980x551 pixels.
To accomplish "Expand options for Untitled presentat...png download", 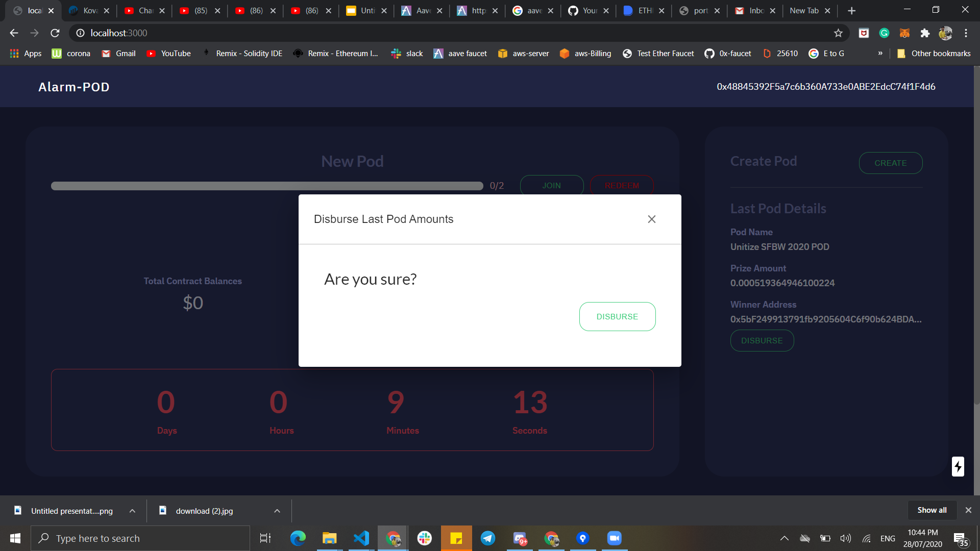I will (132, 511).
